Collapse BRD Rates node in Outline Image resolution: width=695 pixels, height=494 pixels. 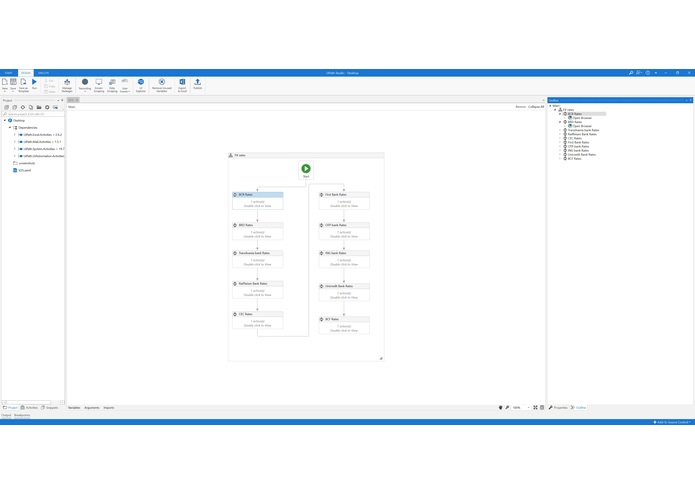coord(560,122)
